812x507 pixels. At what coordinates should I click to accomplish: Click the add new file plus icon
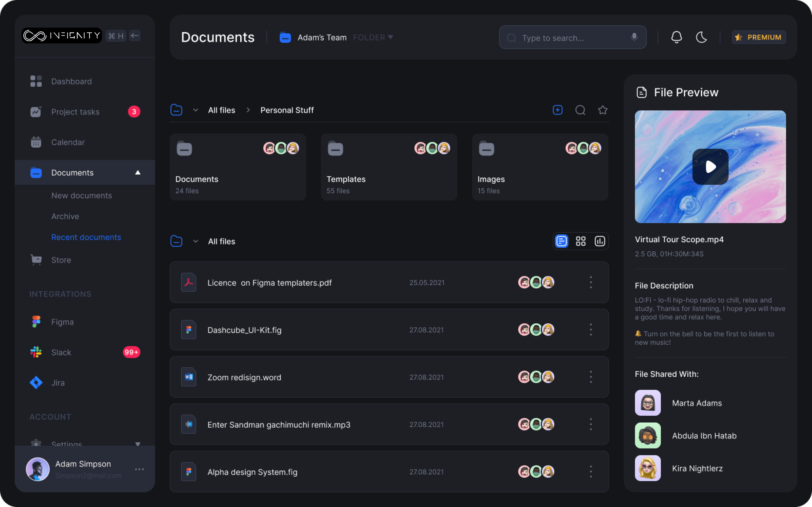(x=557, y=110)
